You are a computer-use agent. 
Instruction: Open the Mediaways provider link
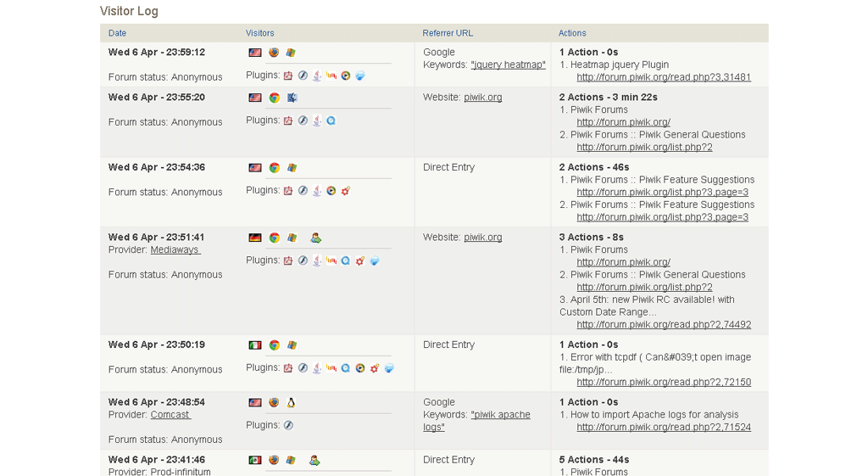click(175, 249)
